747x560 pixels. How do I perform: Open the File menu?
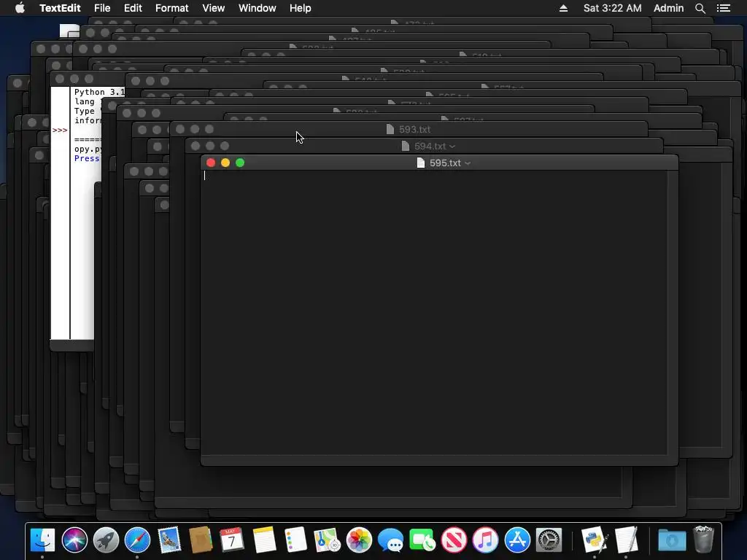[102, 8]
